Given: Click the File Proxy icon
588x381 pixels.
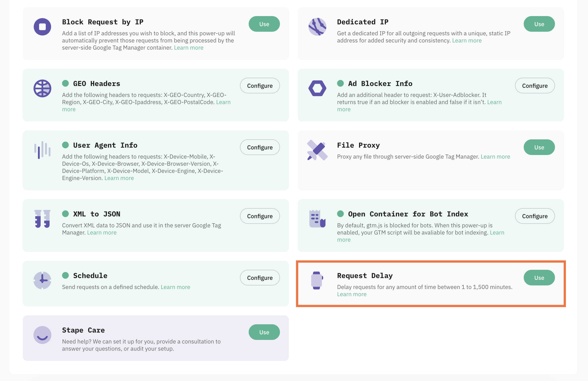Looking at the screenshot, I should [x=317, y=150].
